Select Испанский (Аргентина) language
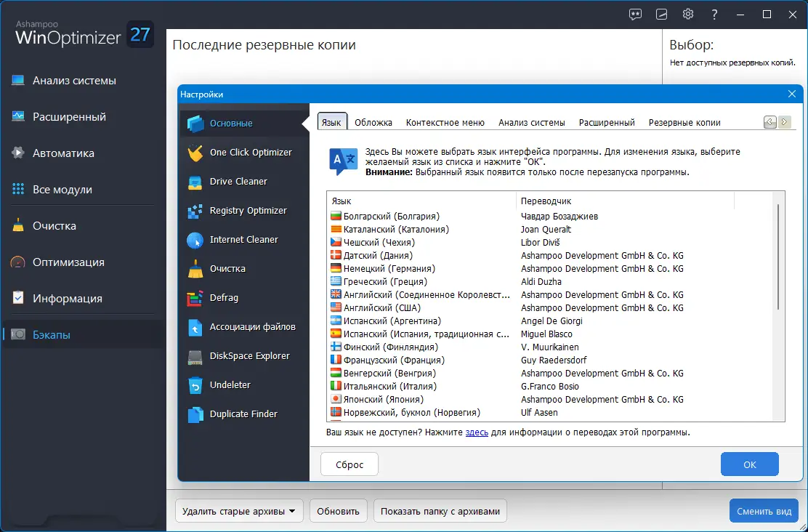Viewport: 808px width, 532px height. pyautogui.click(x=550, y=321)
